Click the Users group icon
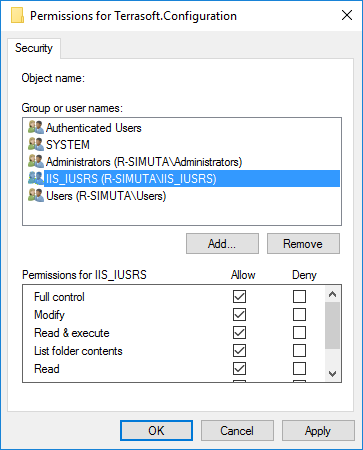 [36, 196]
